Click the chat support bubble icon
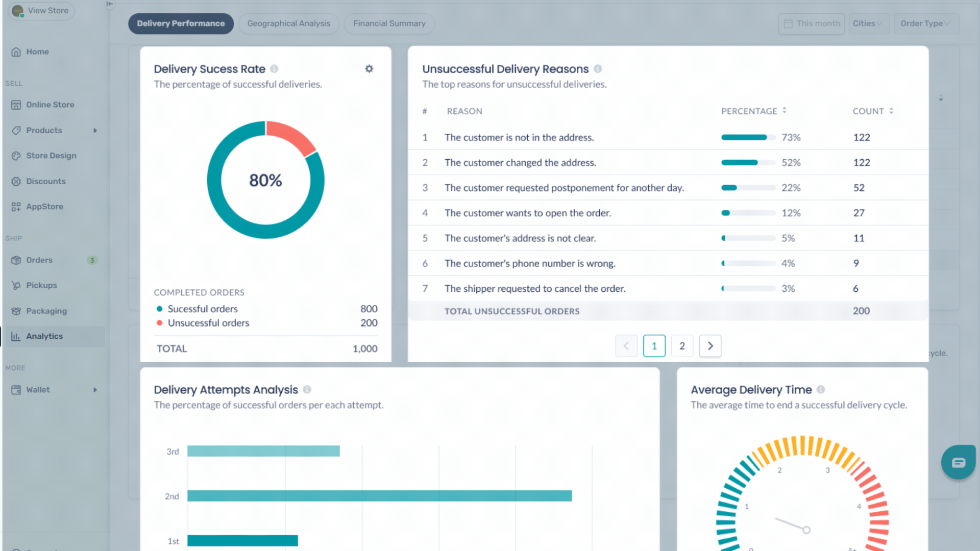980x551 pixels. pyautogui.click(x=958, y=462)
